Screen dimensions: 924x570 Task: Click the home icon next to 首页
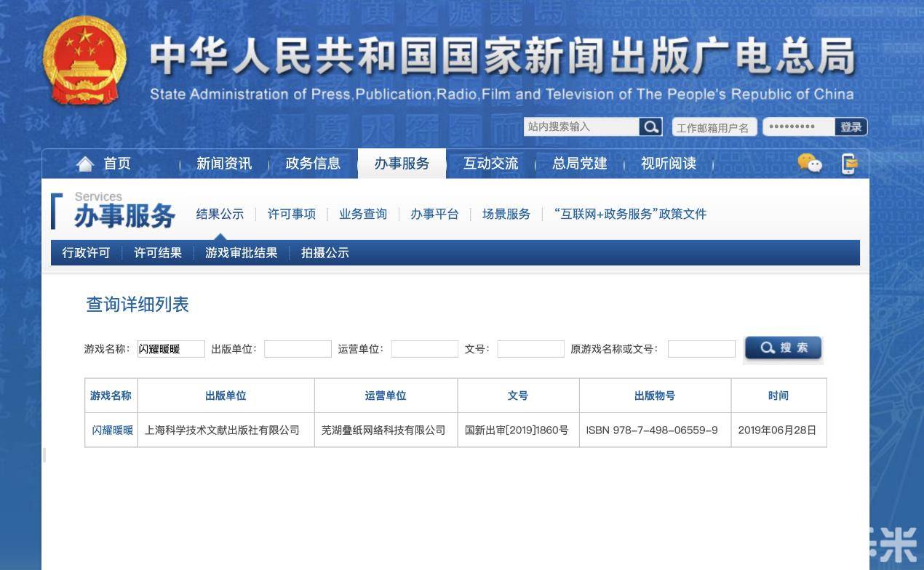tap(85, 164)
